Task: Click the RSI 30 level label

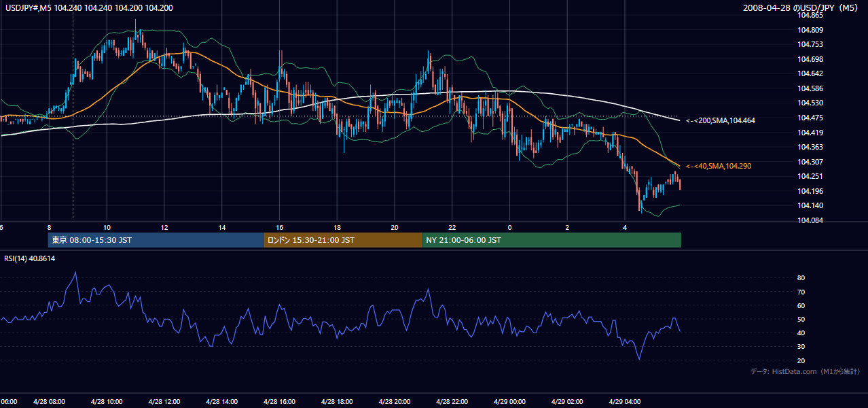Action: (801, 347)
